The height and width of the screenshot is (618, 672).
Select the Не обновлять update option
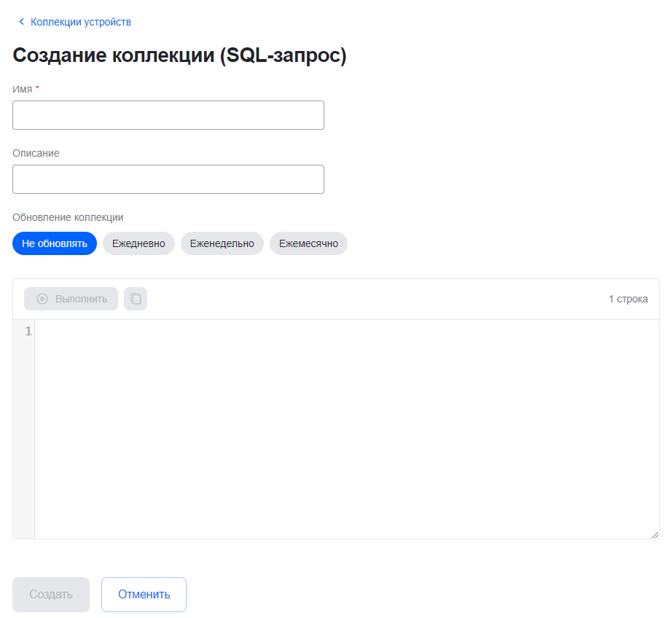click(x=55, y=243)
